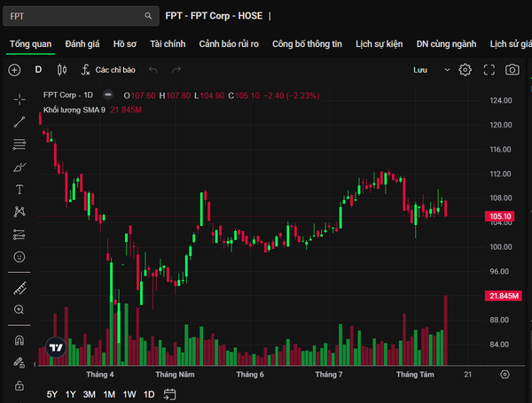Open the Hồ sơ tab
532x403 pixels.
coord(125,44)
